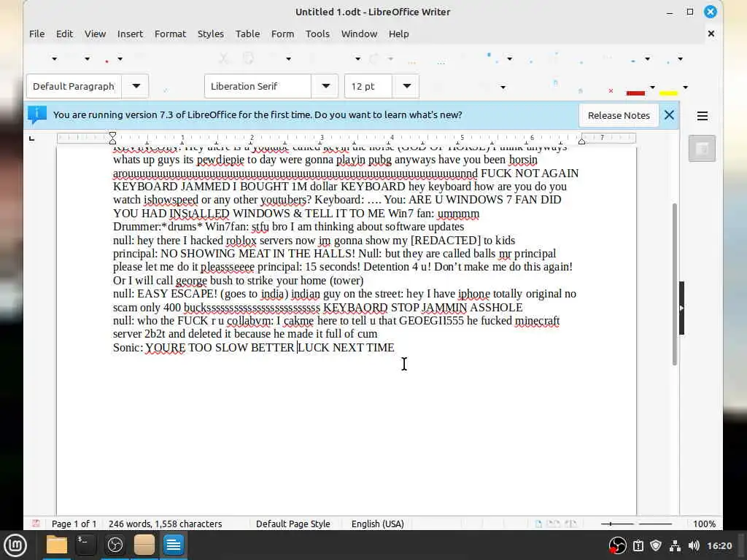
Task: Click the blue info icon on infobar
Action: pos(37,114)
